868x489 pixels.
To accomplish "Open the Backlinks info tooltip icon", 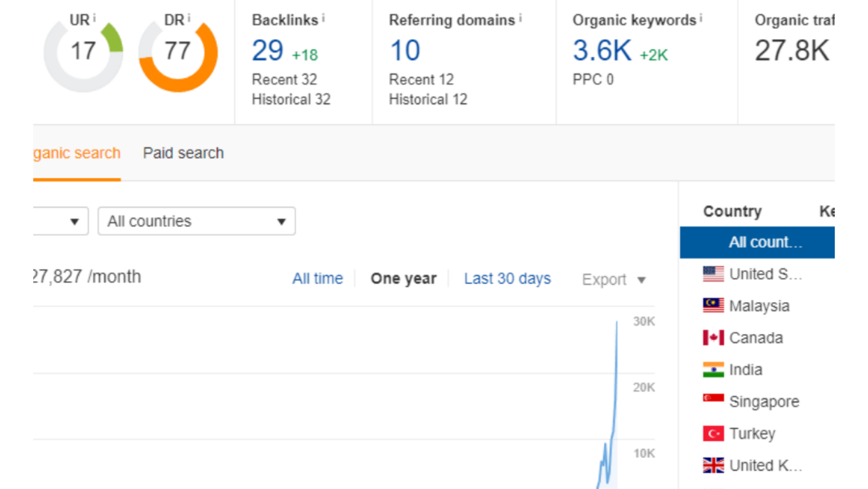I will click(323, 18).
